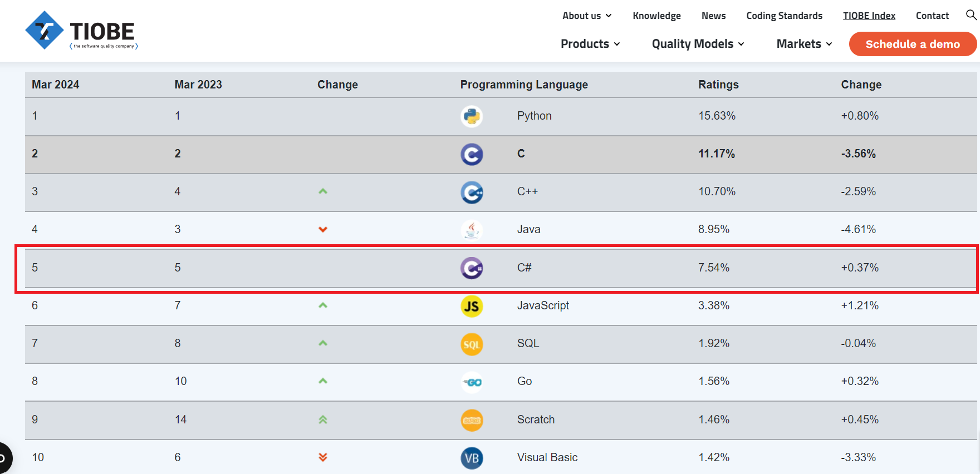Click the +0.45% change value
The image size is (980, 474).
(x=860, y=419)
